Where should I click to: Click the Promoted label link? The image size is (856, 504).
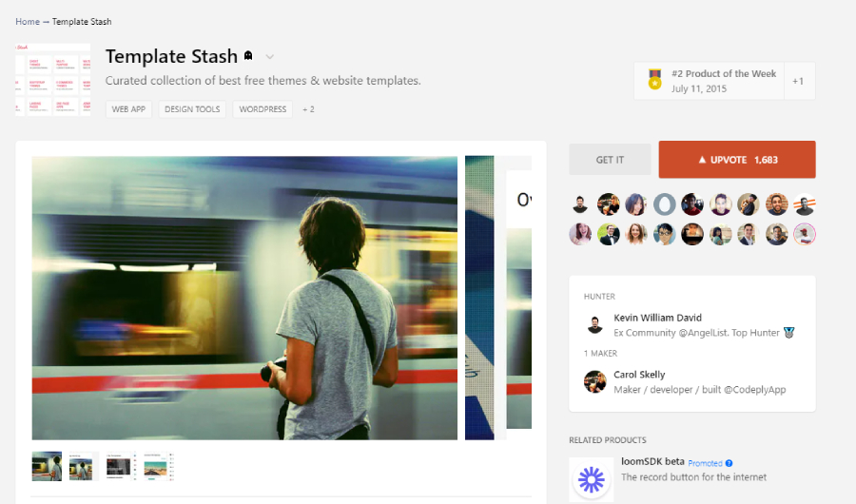(705, 463)
